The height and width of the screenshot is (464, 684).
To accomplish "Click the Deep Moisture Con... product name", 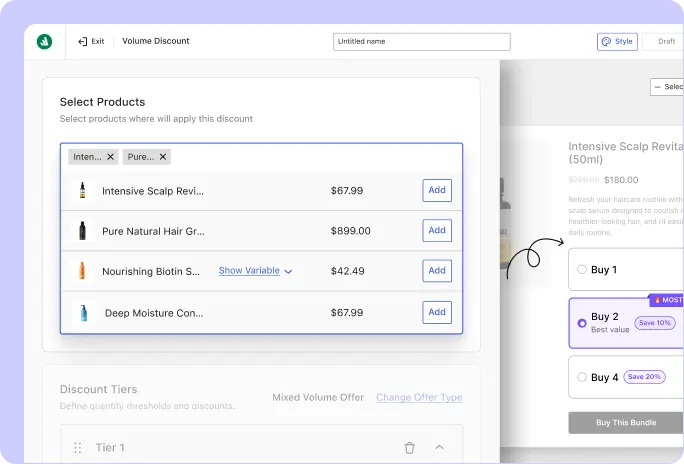I will [154, 313].
